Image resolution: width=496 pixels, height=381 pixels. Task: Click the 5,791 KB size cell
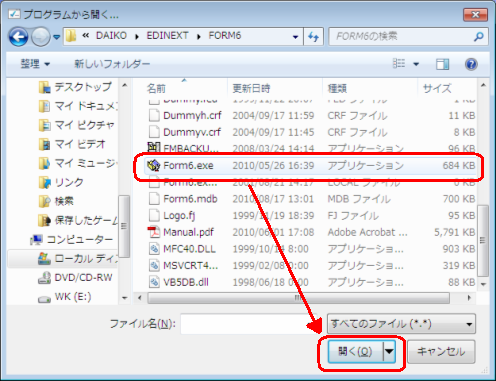click(x=455, y=232)
